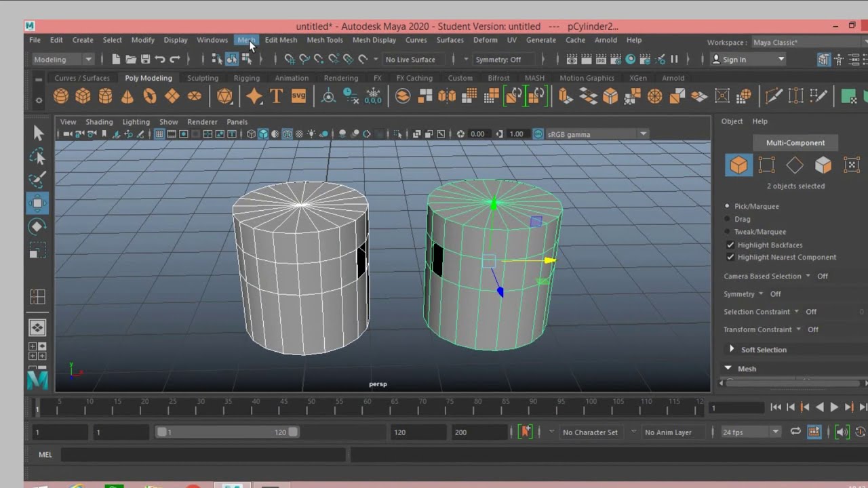868x488 pixels.
Task: Click the Open Scene folder icon
Action: (131, 59)
